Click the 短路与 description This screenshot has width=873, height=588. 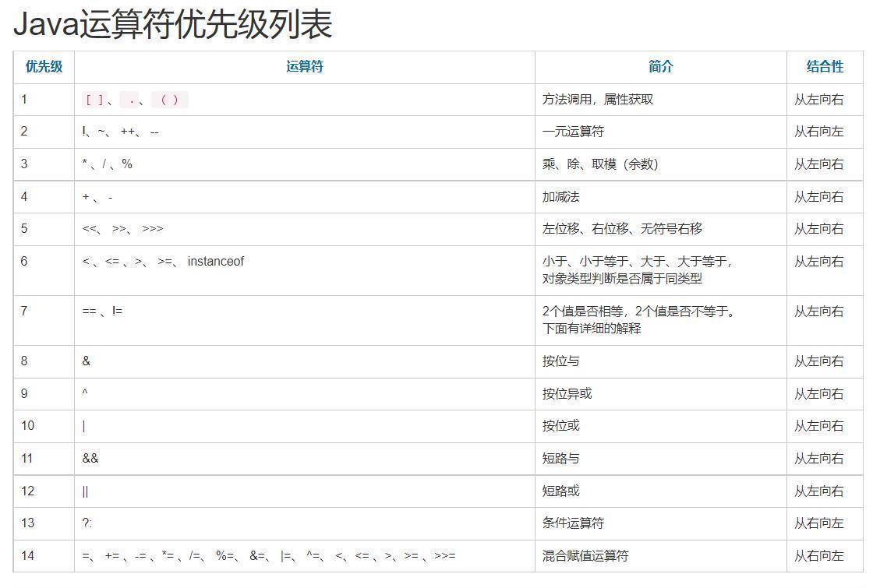tap(560, 459)
